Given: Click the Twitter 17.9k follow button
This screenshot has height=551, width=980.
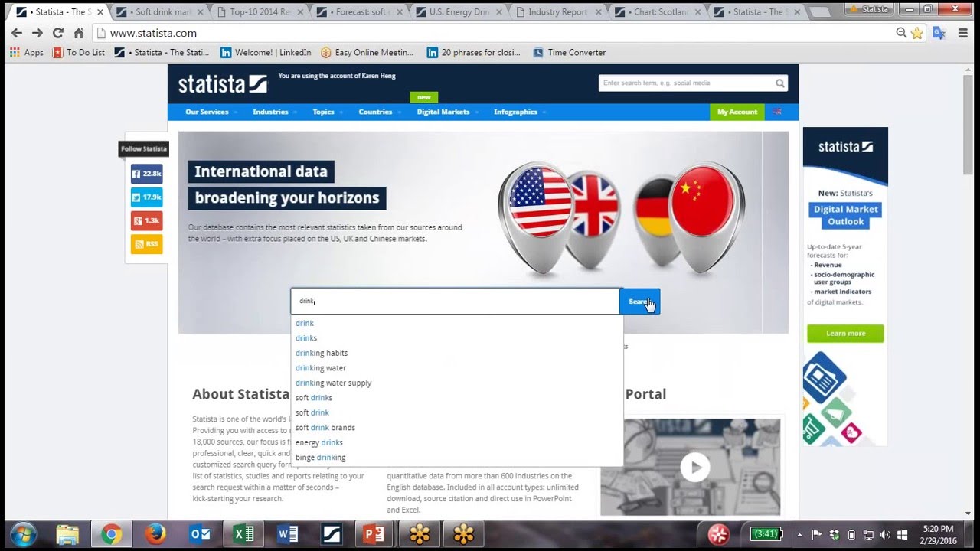Looking at the screenshot, I should [x=146, y=197].
